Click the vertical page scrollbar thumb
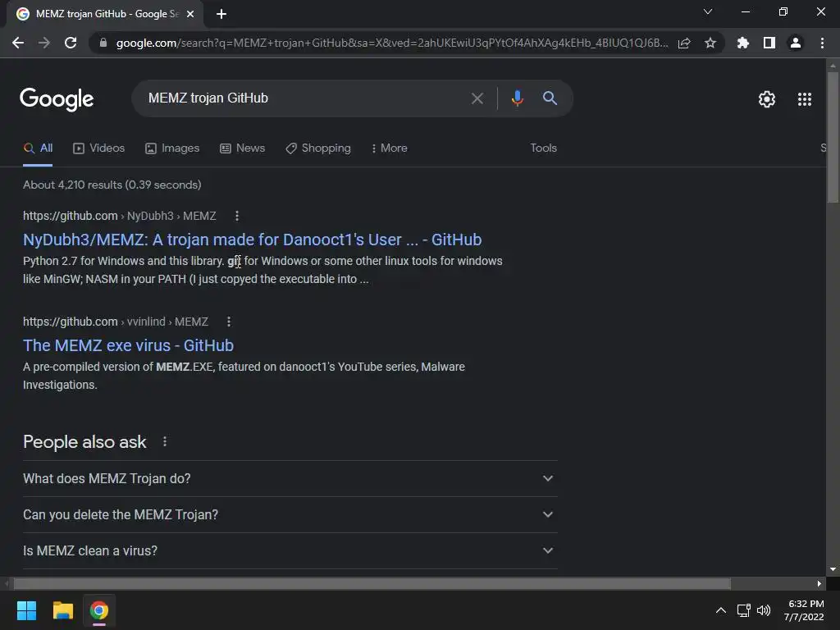This screenshot has height=630, width=840. (833, 138)
